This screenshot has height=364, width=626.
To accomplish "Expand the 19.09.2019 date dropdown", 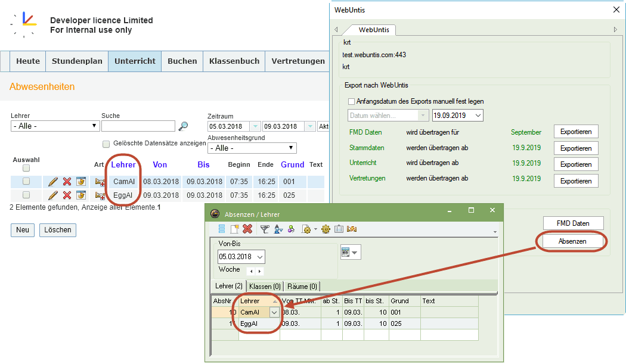I will pos(478,116).
